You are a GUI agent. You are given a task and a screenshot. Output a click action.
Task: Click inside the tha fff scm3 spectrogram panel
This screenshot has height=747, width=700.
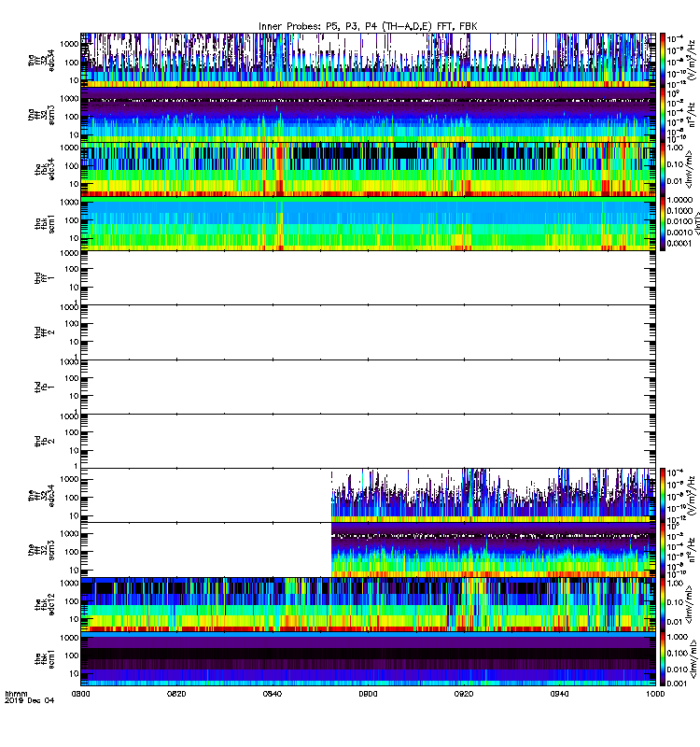point(368,115)
